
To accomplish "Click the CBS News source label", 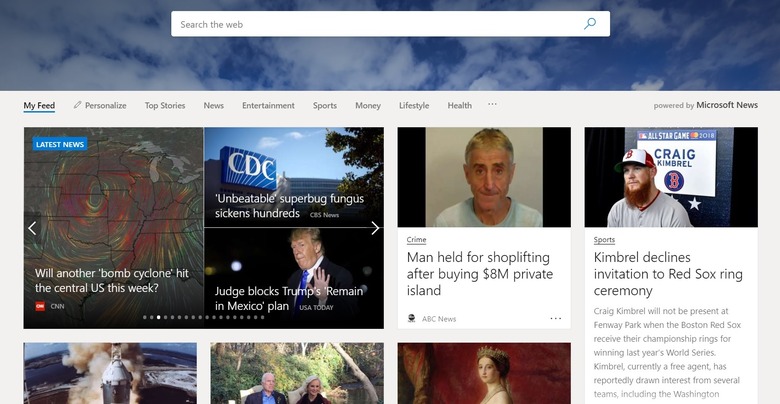I will pos(324,215).
